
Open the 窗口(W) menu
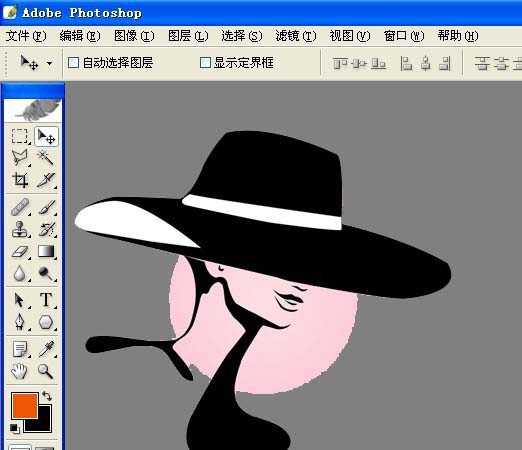click(404, 36)
